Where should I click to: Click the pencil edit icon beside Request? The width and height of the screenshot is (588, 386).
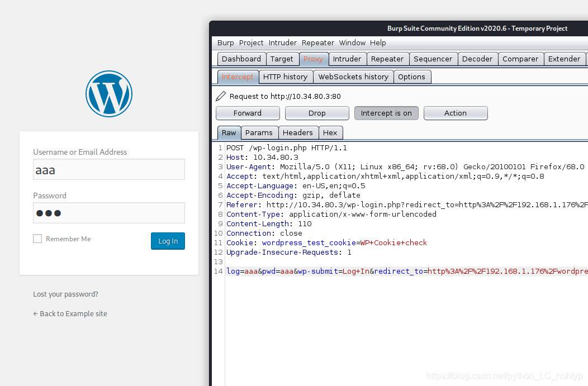click(221, 96)
